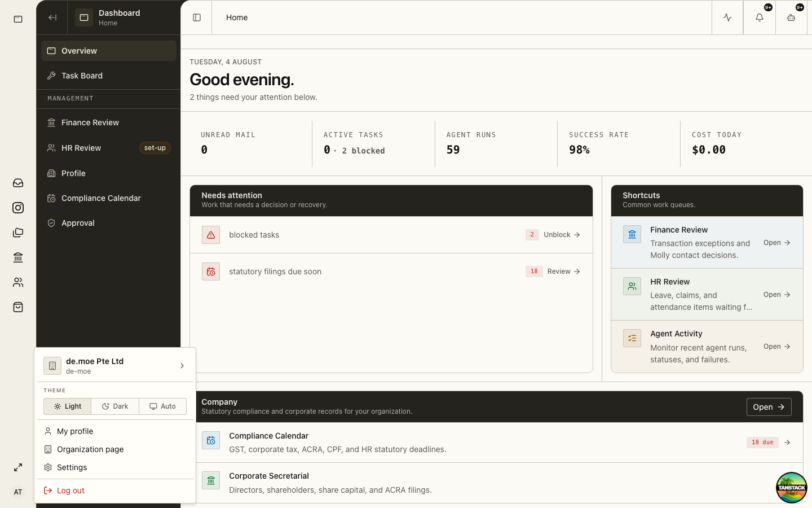Open the inbox icon in left rail
Screen dimensions: 812x508
click(18, 183)
